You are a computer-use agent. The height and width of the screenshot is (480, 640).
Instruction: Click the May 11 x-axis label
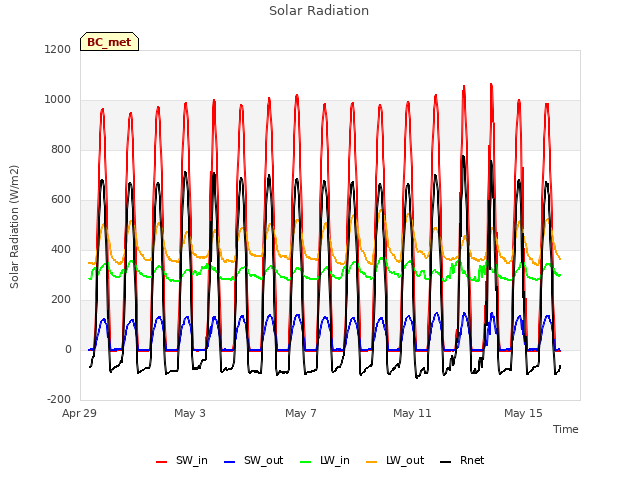coord(412,413)
